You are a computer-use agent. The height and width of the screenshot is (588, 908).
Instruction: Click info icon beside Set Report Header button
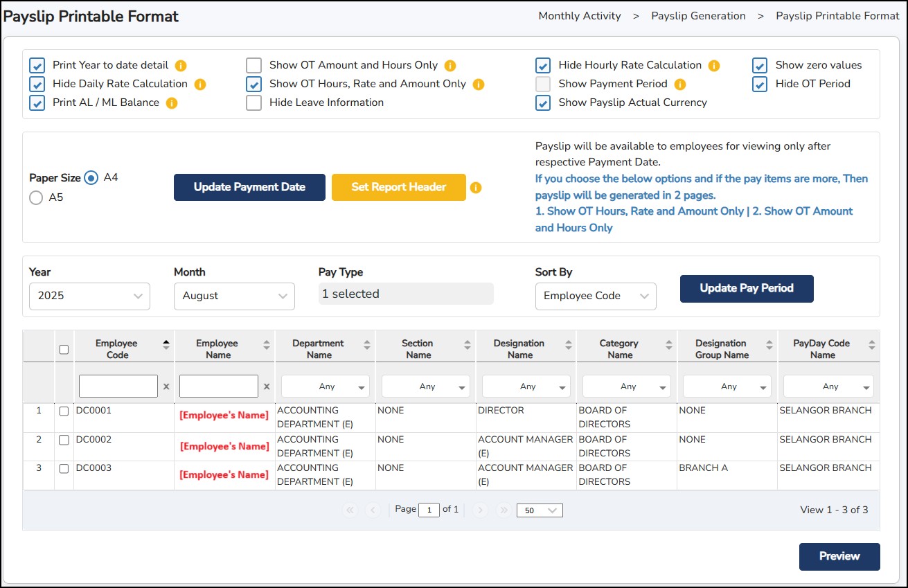(x=476, y=188)
